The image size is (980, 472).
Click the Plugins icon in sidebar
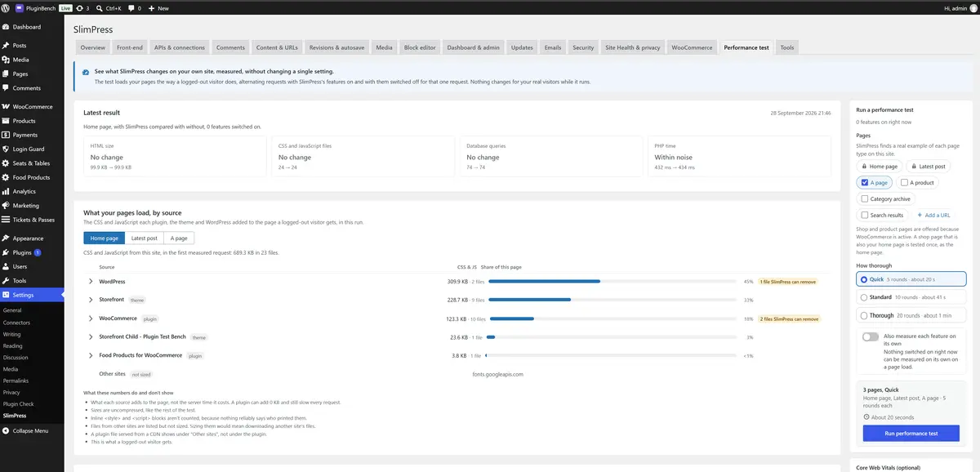point(6,252)
